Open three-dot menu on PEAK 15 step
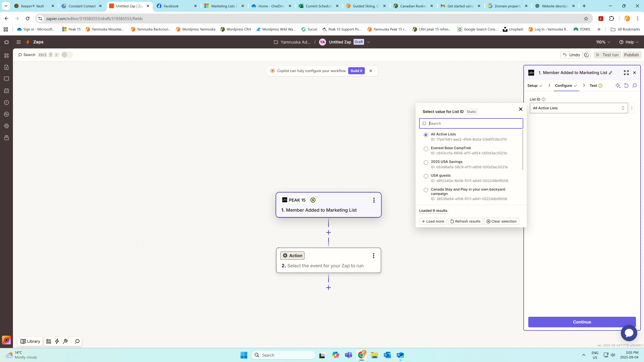This screenshot has width=644, height=362. pyautogui.click(x=374, y=200)
